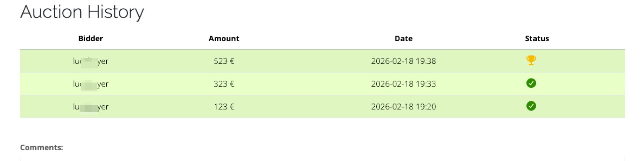Click the Auction History heading
Viewport: 644px width, 161px height.
(82, 12)
